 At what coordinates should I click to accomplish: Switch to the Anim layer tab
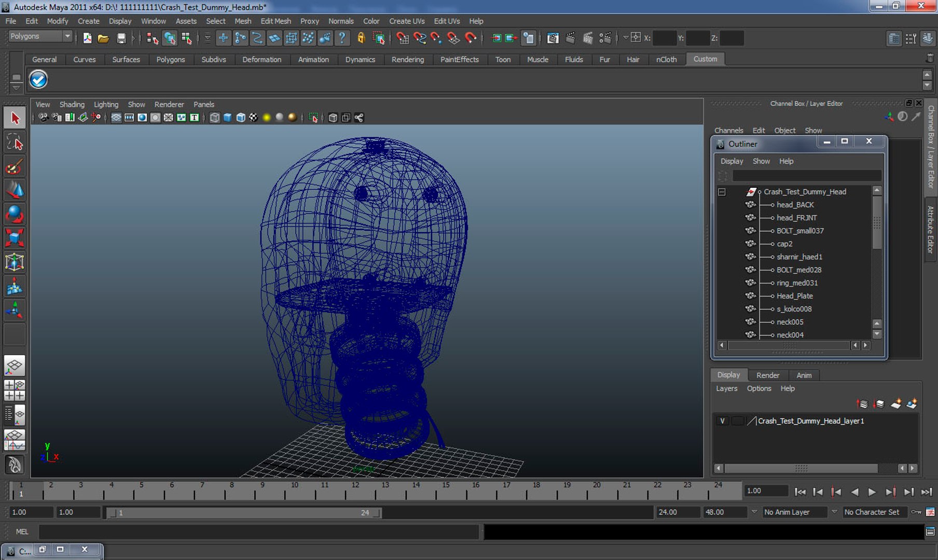804,375
